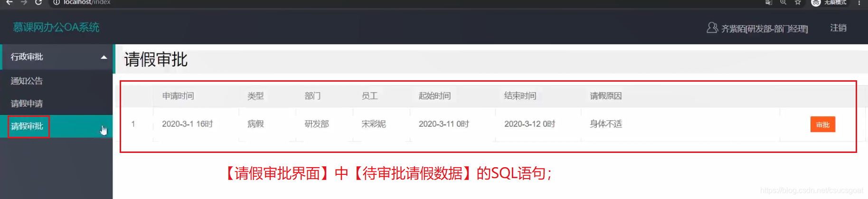The width and height of the screenshot is (868, 199).
Task: Click the user avatar icon next to 齐紫陌
Action: (712, 28)
